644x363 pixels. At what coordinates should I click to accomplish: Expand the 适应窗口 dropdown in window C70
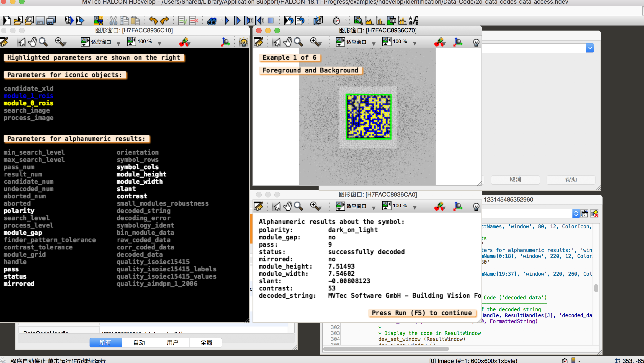coord(374,44)
